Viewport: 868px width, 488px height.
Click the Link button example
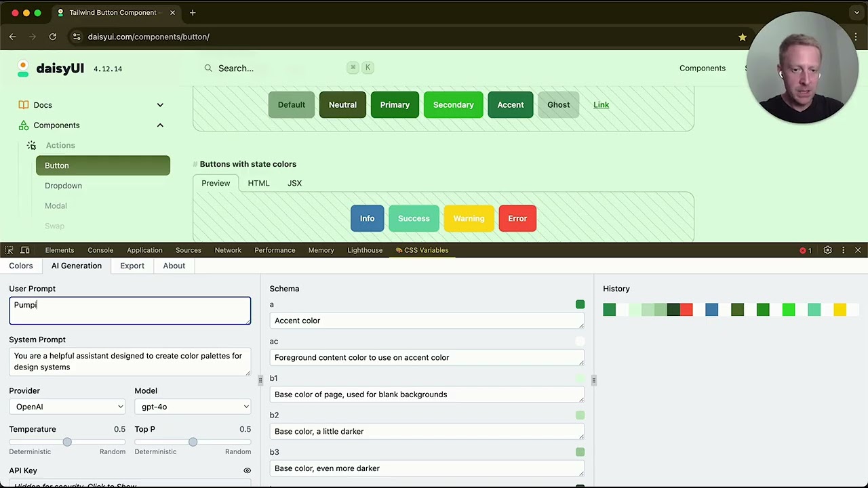point(601,105)
